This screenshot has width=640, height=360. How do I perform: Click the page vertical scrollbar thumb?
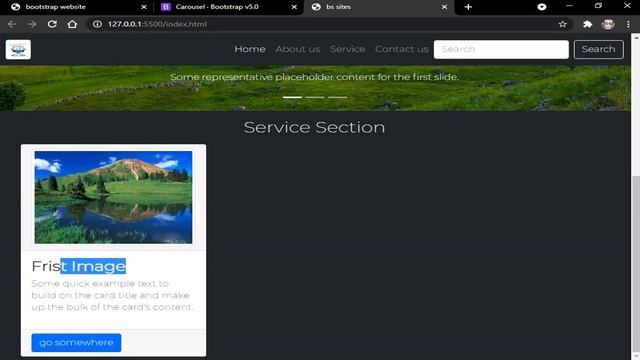point(636,265)
